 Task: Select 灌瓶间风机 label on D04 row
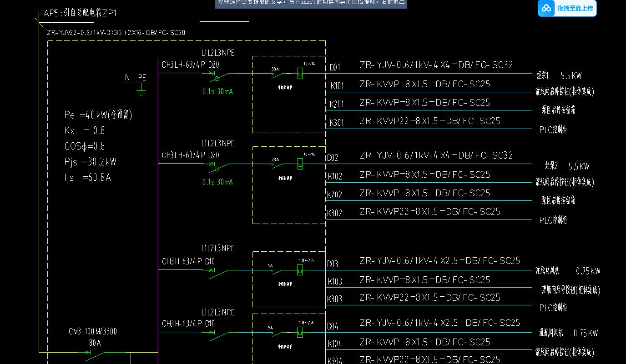pyautogui.click(x=551, y=333)
